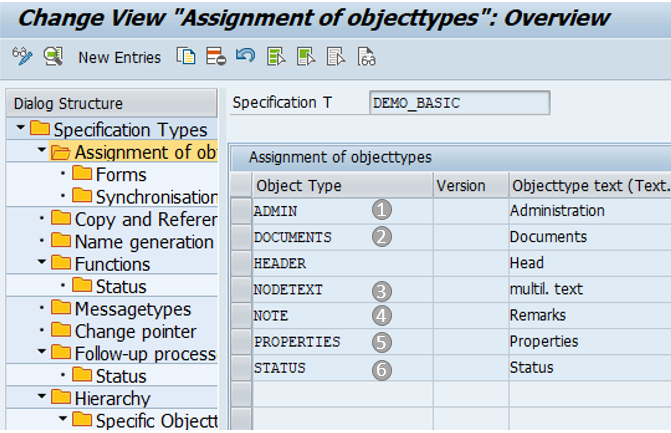Collapse the Specification Types tree node

pyautogui.click(x=20, y=129)
